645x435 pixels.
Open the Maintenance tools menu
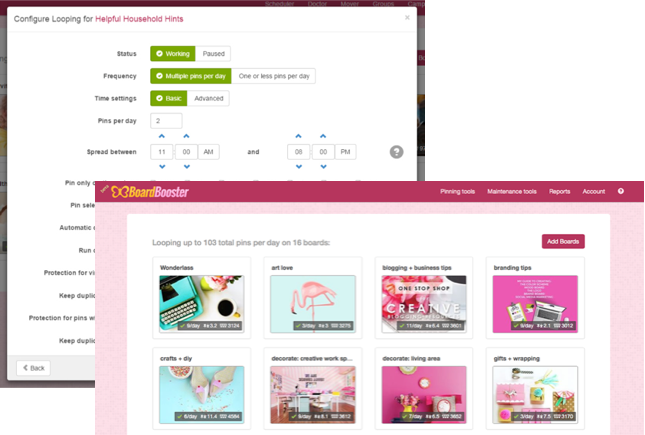(x=512, y=191)
